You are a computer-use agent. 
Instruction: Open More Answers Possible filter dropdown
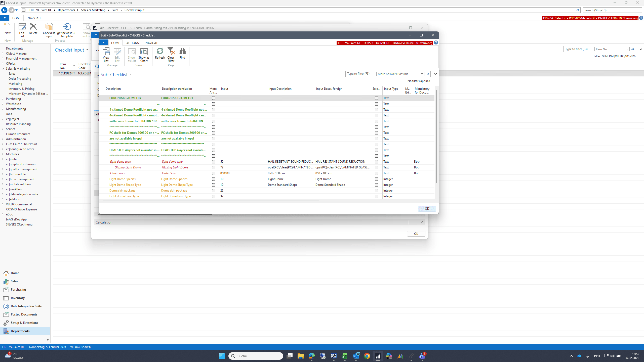(422, 74)
